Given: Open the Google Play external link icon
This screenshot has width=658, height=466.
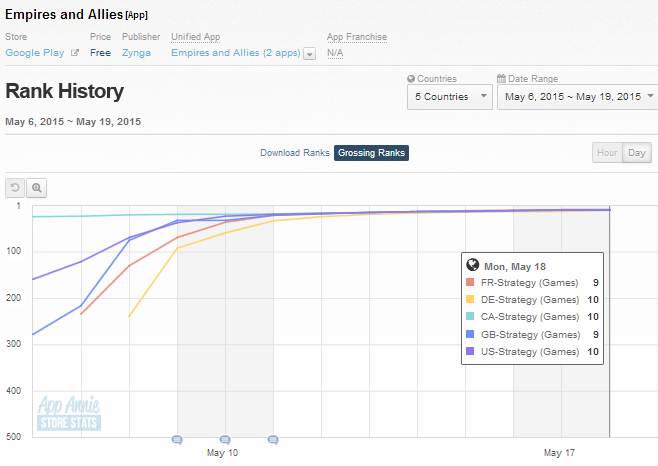Looking at the screenshot, I should pyautogui.click(x=74, y=53).
